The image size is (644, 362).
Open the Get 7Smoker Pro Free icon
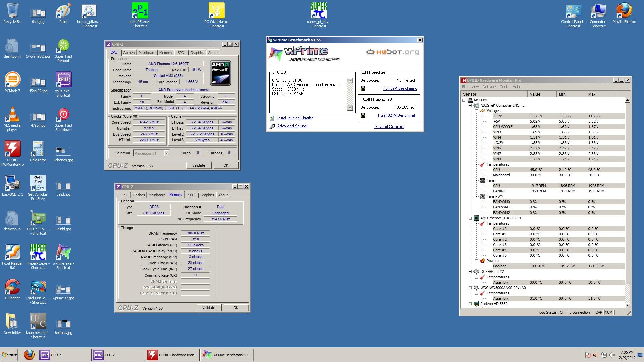coord(38,188)
